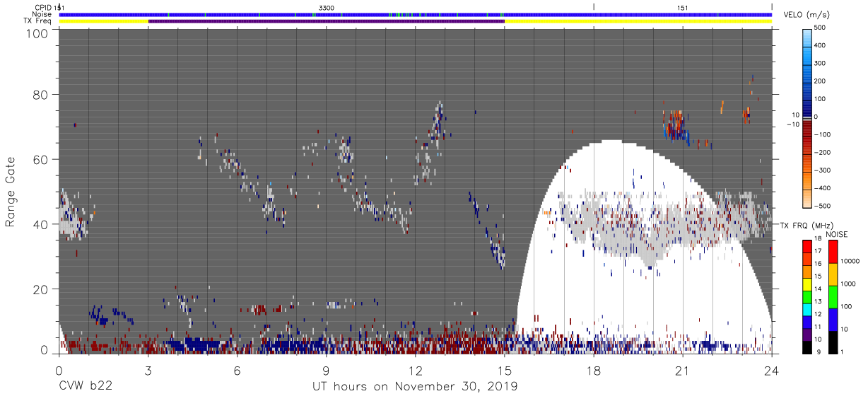
Task: Click the '24' UT hour tick label
Action: point(772,371)
